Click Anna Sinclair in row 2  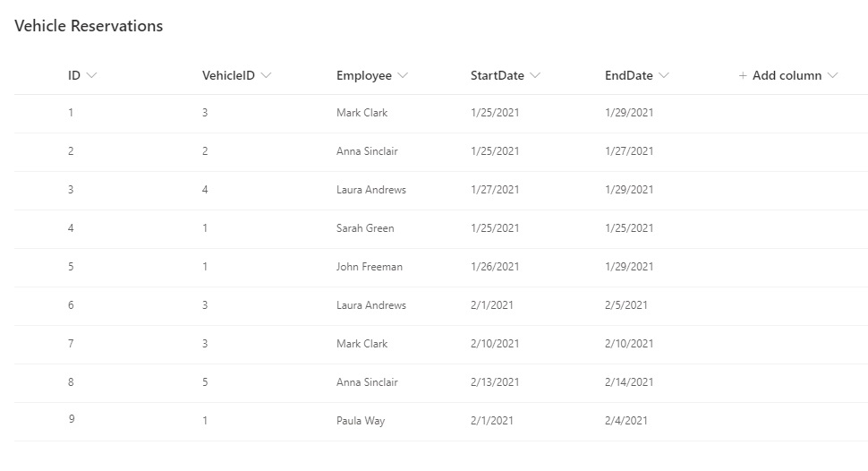point(367,151)
